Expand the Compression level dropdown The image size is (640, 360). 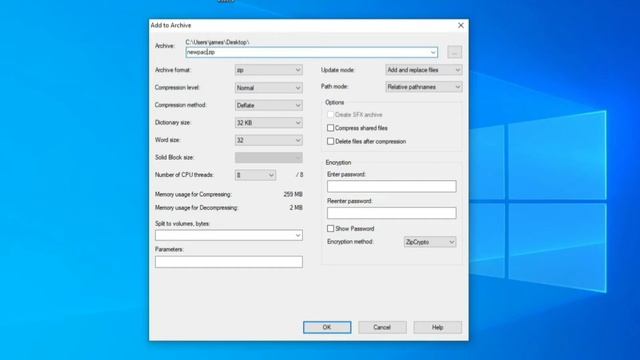269,88
